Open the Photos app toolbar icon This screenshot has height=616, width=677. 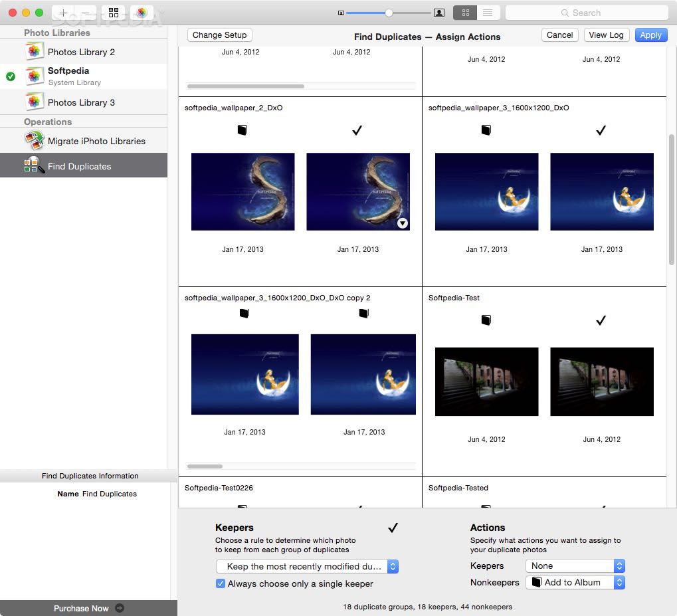tap(142, 13)
